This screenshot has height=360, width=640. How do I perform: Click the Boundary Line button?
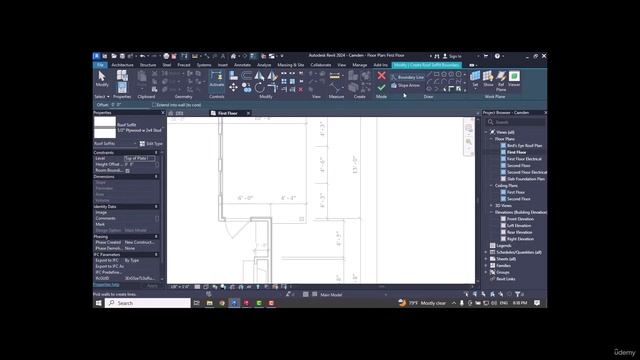click(x=407, y=77)
